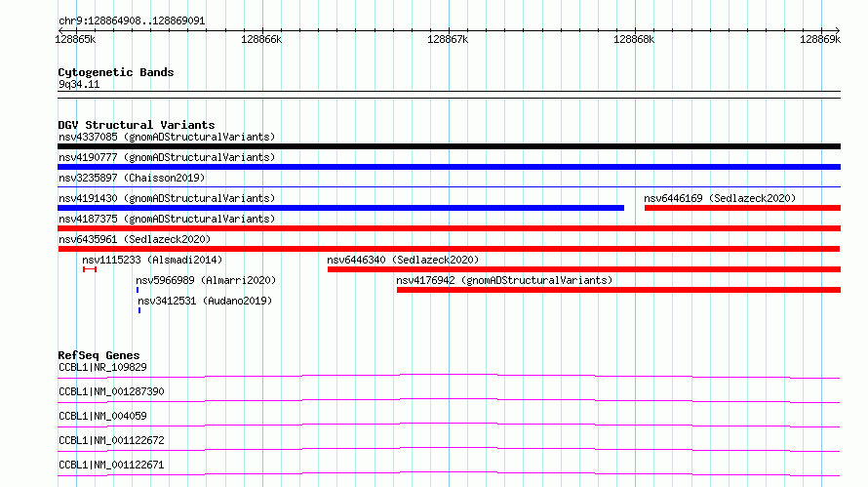Open the CCBL1|NM_001287390 transcript label
The image size is (868, 487).
111,391
